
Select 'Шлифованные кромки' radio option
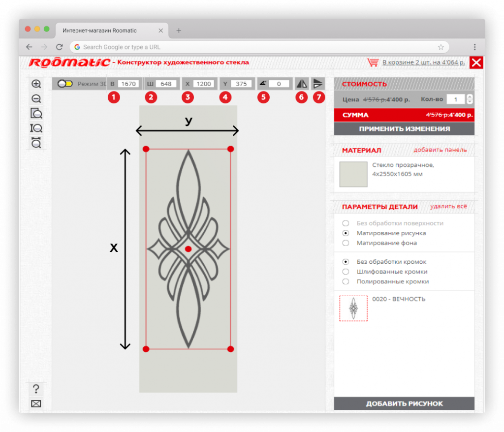coord(346,272)
